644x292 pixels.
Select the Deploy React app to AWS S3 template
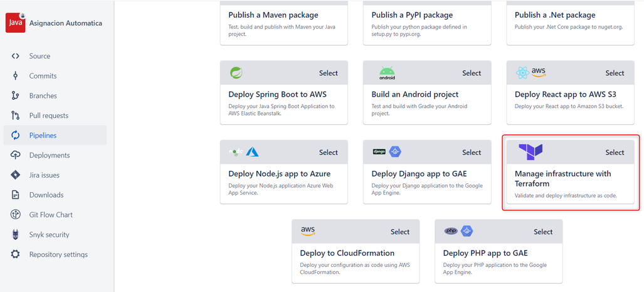615,73
